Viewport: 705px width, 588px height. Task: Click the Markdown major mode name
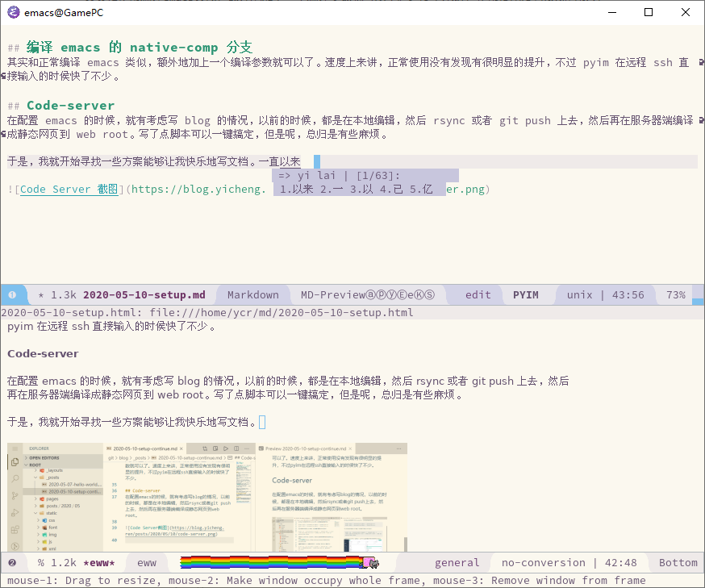pyautogui.click(x=252, y=294)
